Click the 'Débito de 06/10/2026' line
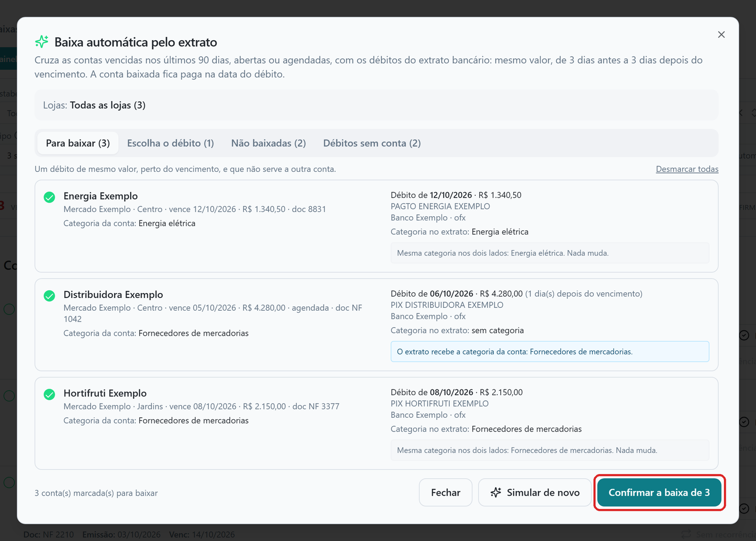The height and width of the screenshot is (541, 756). pos(516,294)
